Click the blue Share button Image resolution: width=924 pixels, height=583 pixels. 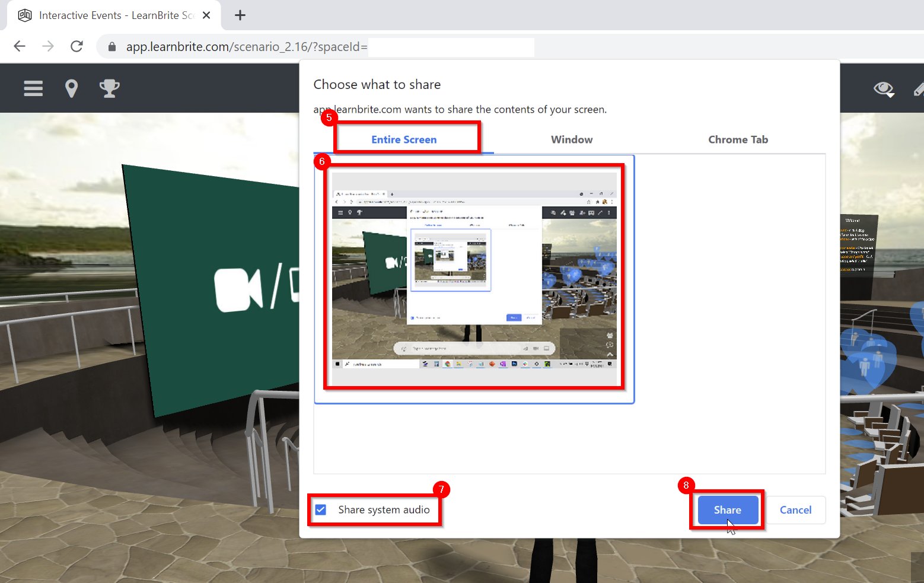(x=728, y=510)
